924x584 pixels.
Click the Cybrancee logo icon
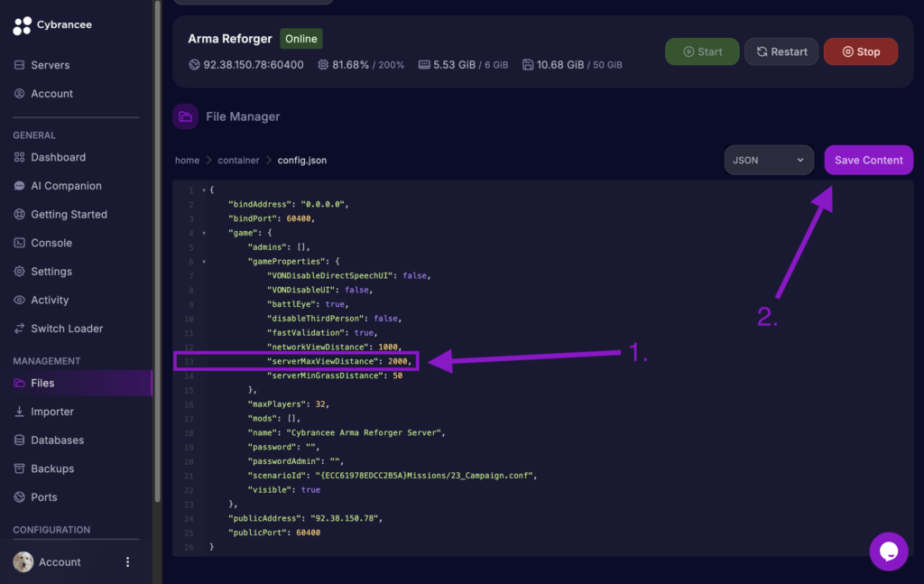click(23, 25)
